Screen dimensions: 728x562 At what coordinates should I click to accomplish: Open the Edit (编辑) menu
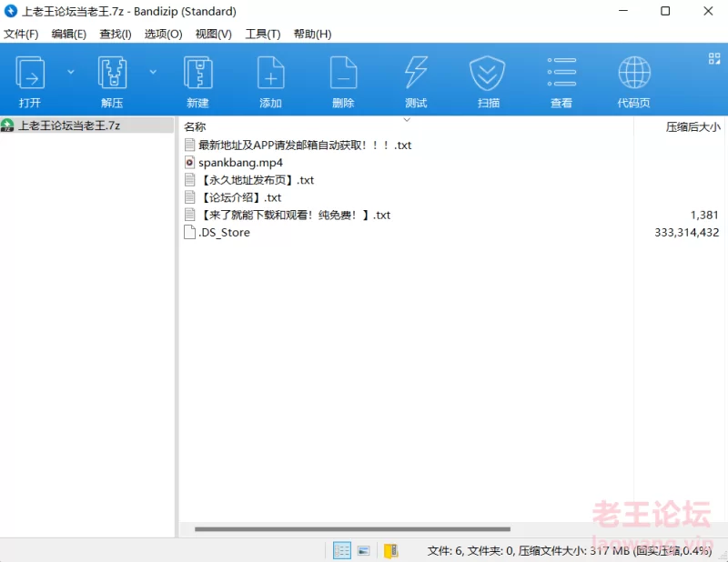point(69,34)
